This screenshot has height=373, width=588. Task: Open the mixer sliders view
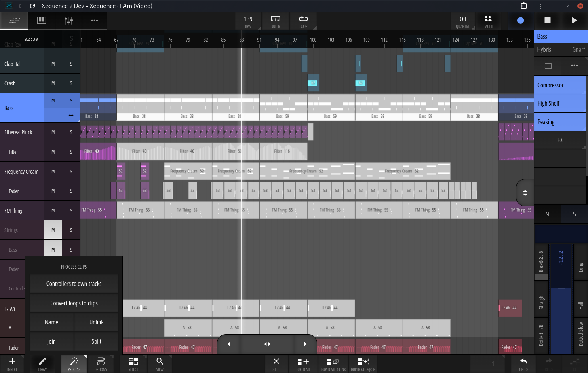coord(69,21)
